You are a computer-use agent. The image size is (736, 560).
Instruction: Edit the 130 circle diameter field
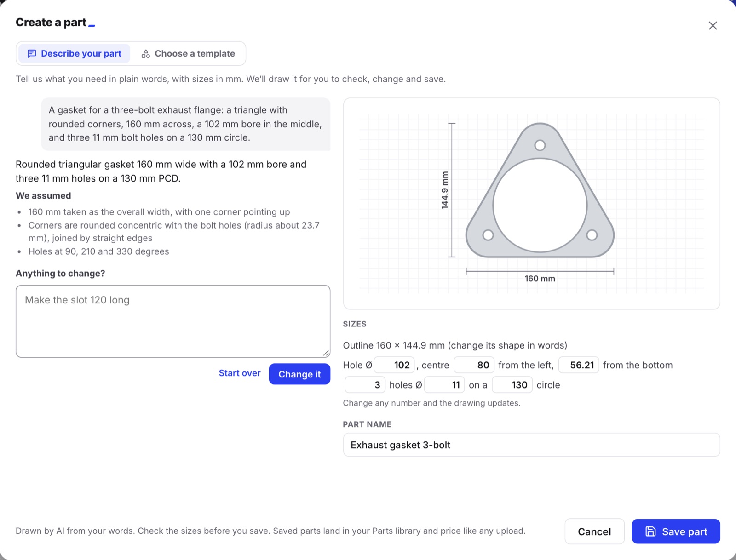pos(512,385)
